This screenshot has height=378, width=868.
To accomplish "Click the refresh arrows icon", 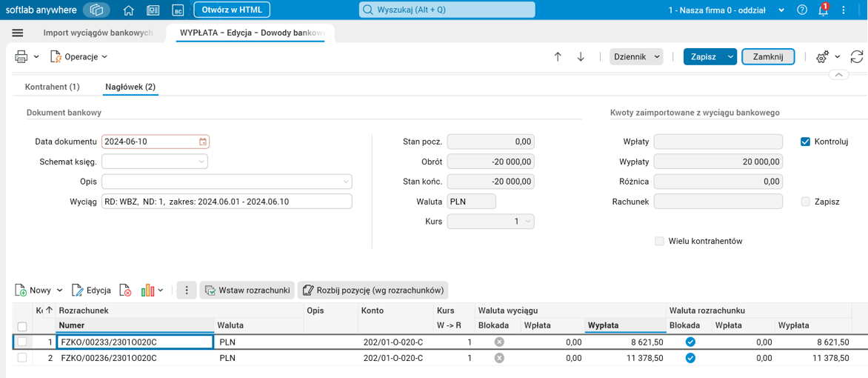I will pos(857,56).
